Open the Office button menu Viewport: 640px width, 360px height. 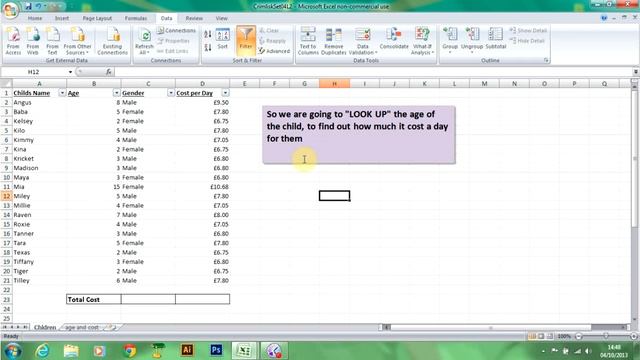pos(10,10)
